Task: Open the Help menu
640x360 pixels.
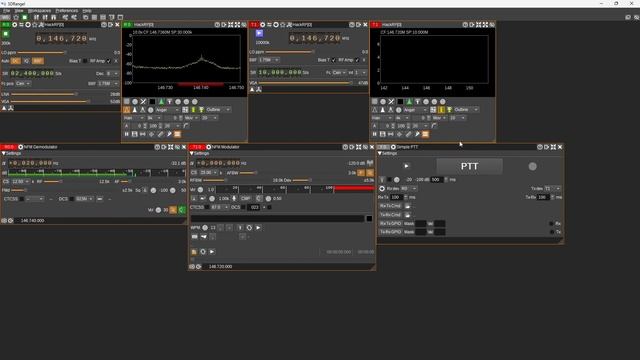Action: coord(87,11)
